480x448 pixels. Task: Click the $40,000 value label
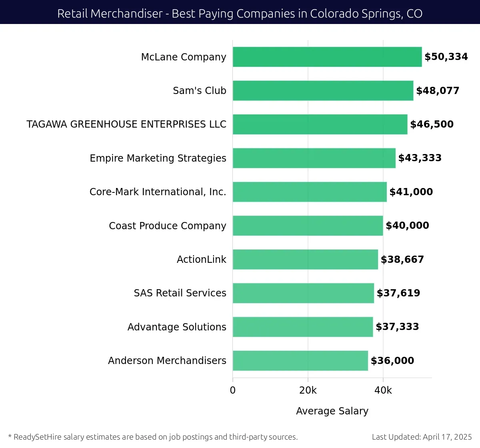tap(407, 226)
